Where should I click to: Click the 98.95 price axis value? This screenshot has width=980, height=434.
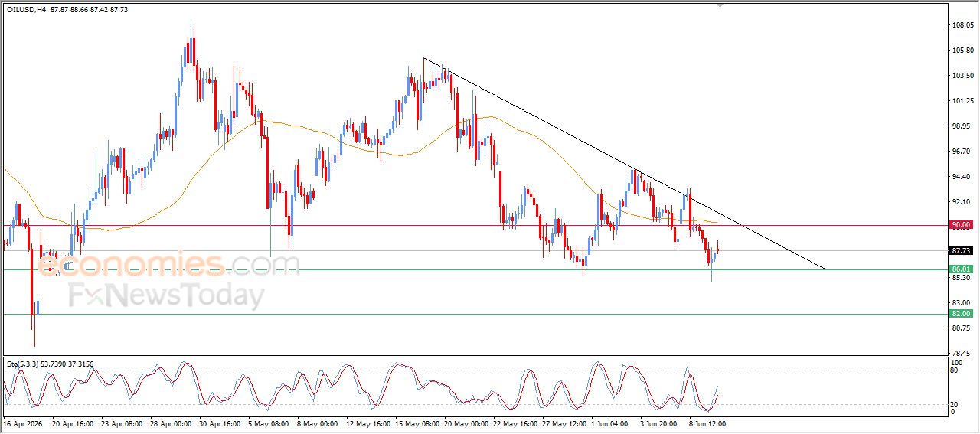coord(962,126)
